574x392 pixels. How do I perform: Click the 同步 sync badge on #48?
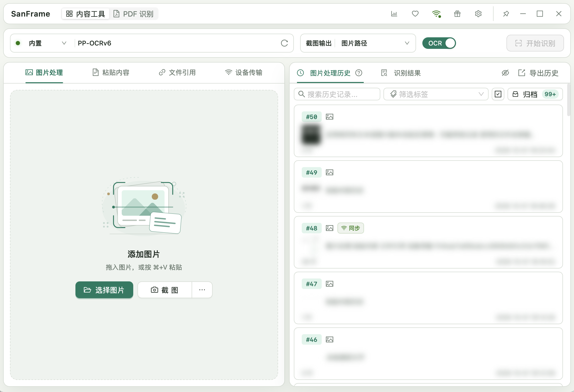[351, 228]
